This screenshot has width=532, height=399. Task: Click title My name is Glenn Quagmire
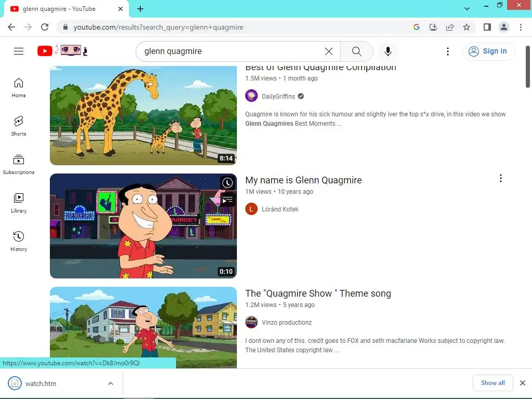(303, 180)
